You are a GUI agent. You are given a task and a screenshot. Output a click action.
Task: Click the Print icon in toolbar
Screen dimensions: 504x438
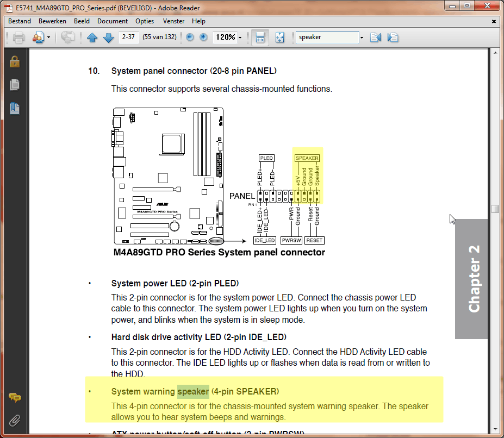[x=18, y=37]
